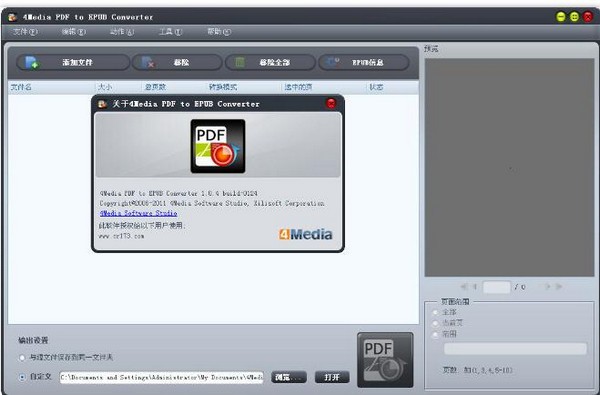The height and width of the screenshot is (395, 600).
Task: Open the 动作(A) menu
Action: point(122,32)
